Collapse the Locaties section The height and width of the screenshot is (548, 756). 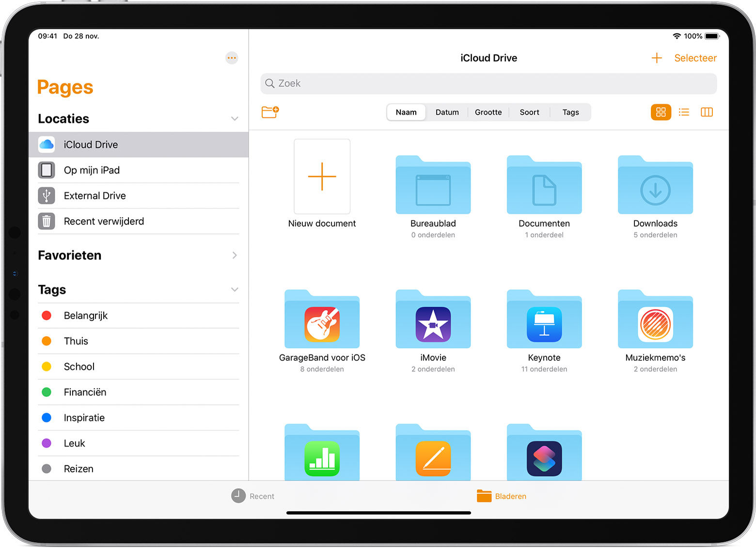(235, 119)
